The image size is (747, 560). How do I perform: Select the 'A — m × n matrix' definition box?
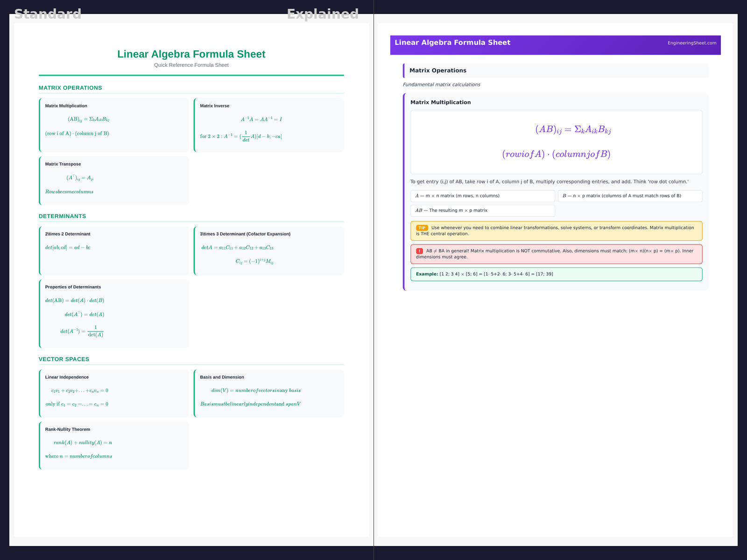(483, 196)
